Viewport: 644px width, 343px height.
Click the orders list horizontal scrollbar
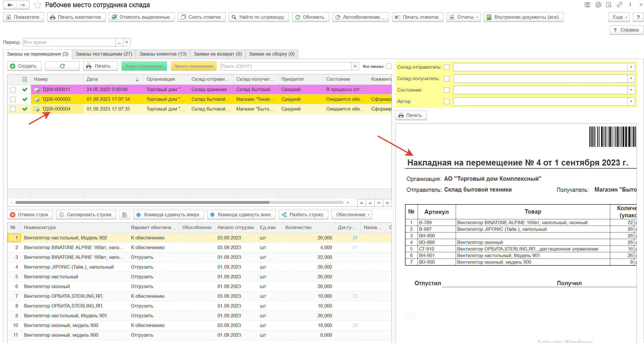142,203
